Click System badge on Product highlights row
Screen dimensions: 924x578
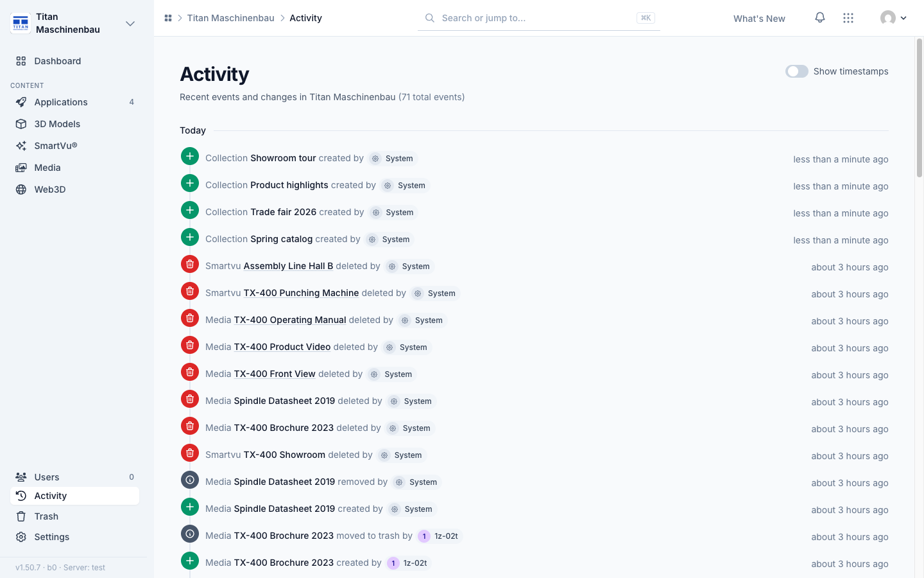pyautogui.click(x=405, y=185)
